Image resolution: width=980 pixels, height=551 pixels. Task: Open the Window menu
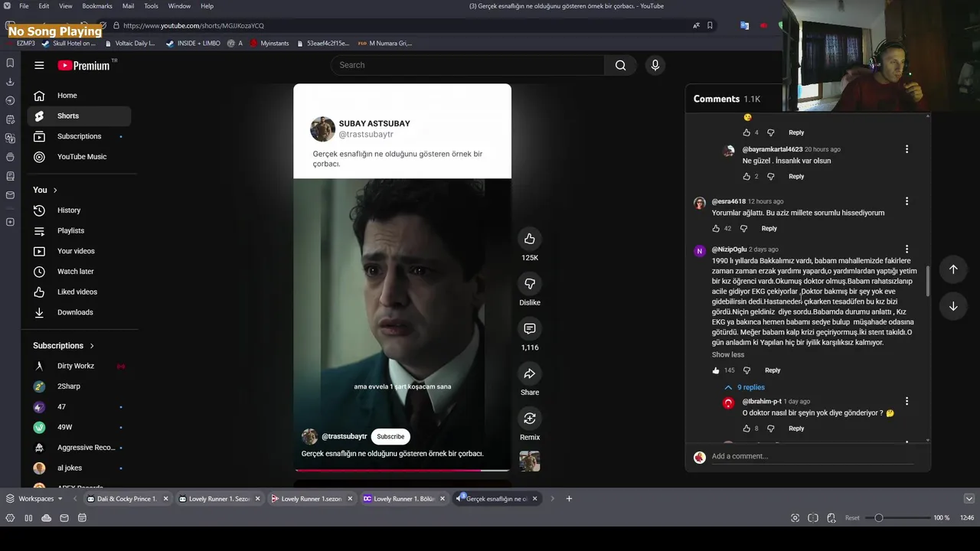[179, 6]
